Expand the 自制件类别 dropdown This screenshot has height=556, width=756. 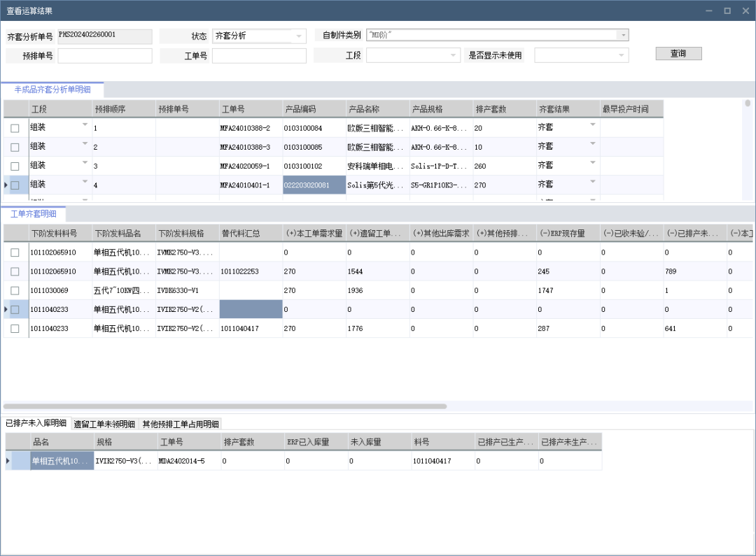pos(622,35)
